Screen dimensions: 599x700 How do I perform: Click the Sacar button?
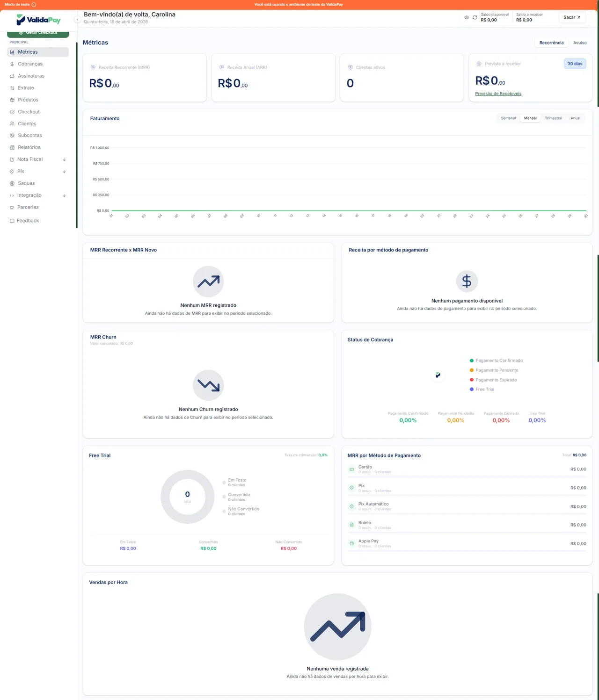[572, 17]
